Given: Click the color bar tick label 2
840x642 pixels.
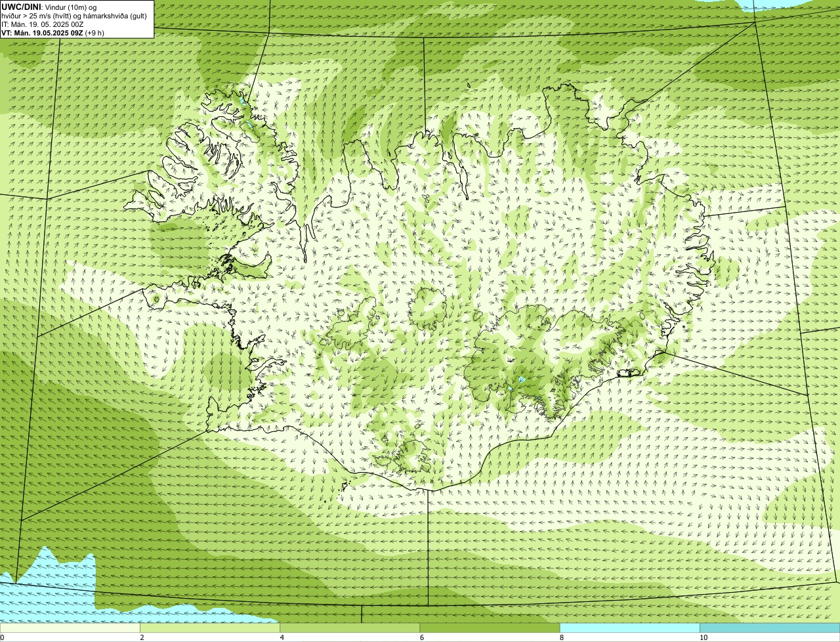Looking at the screenshot, I should tap(142, 637).
